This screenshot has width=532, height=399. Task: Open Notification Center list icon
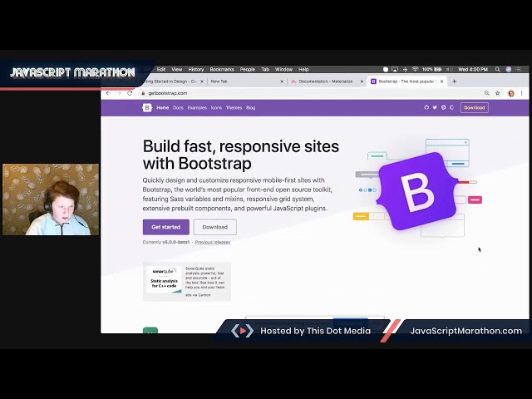(519, 69)
